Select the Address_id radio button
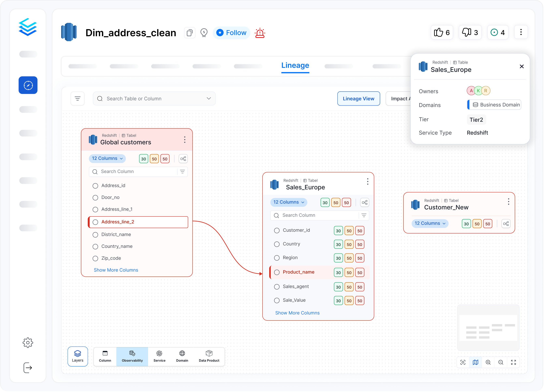Screen dimensions: 545x392 click(x=95, y=186)
